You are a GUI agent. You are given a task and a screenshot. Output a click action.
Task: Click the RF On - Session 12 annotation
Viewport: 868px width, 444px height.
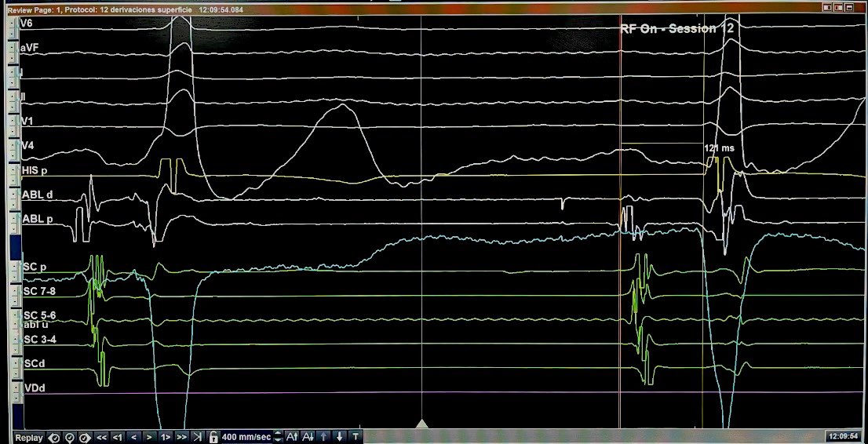677,29
